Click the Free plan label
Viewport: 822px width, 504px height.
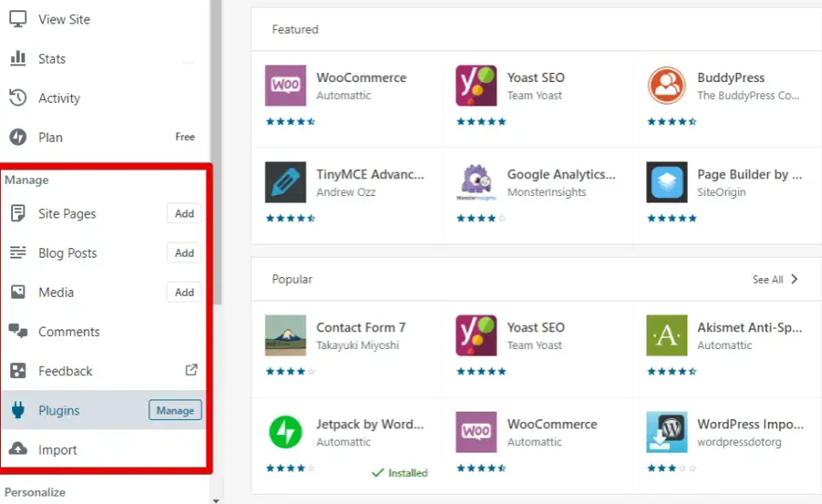185,137
